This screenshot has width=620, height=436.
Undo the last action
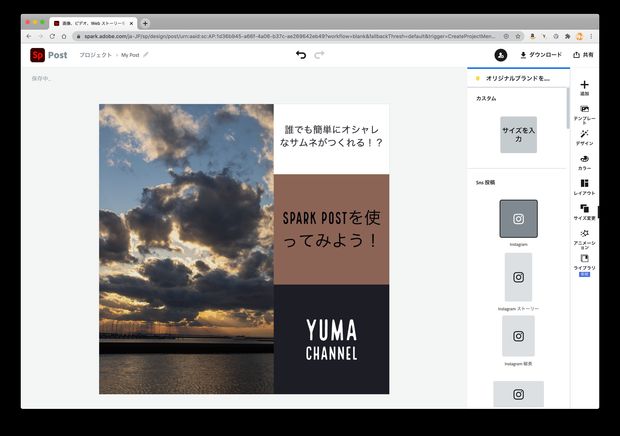301,55
